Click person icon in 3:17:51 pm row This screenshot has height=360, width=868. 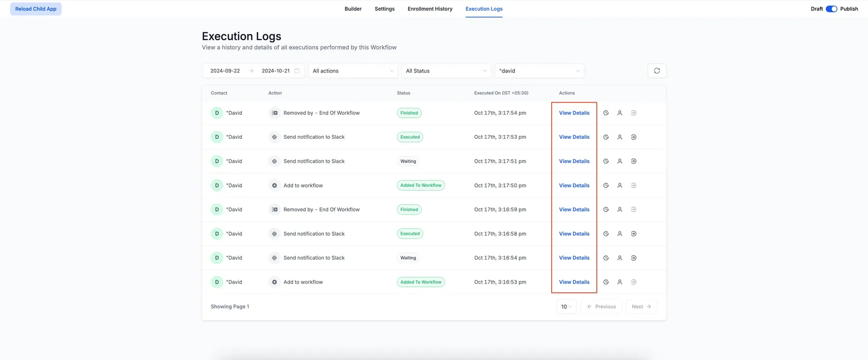coord(620,161)
